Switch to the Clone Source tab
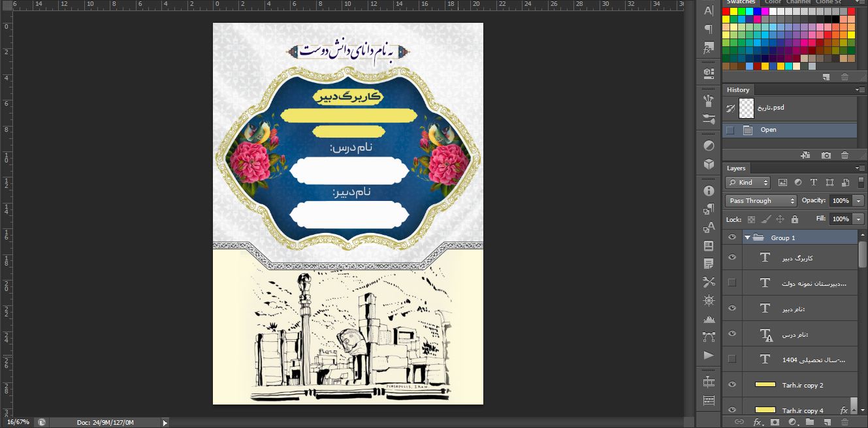 click(829, 2)
